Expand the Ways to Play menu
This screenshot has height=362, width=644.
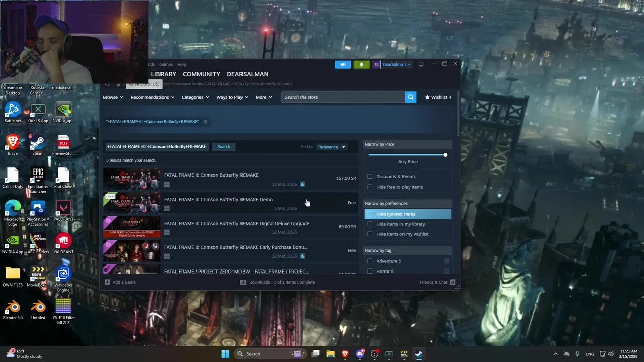[x=232, y=97]
